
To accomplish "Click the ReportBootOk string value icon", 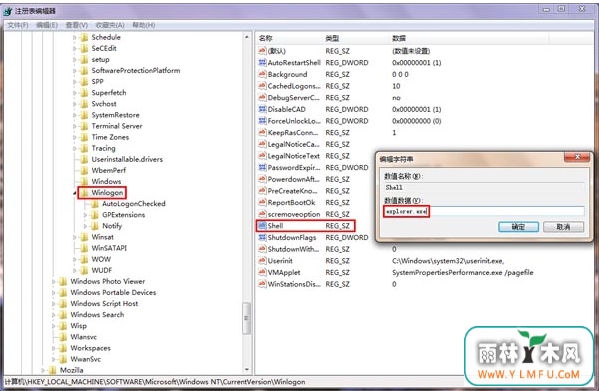I will [x=262, y=202].
